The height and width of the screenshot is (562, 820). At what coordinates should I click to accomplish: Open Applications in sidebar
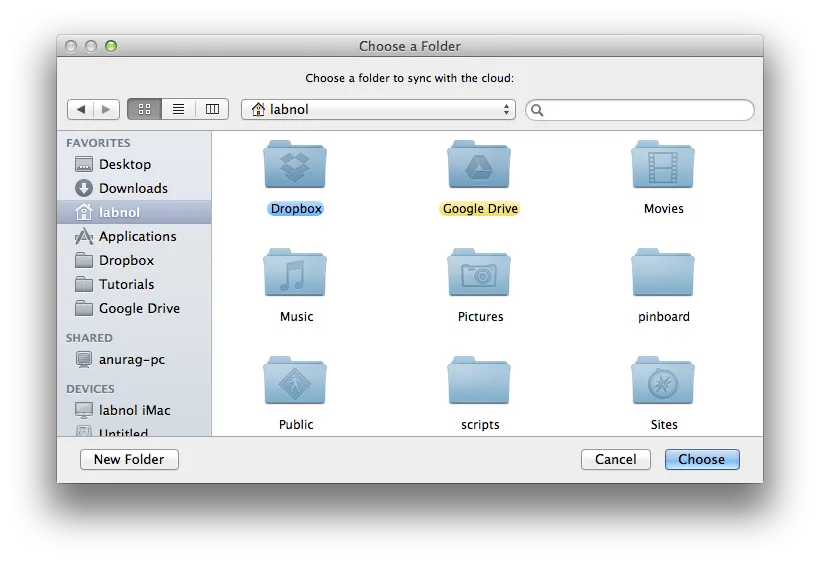(134, 236)
